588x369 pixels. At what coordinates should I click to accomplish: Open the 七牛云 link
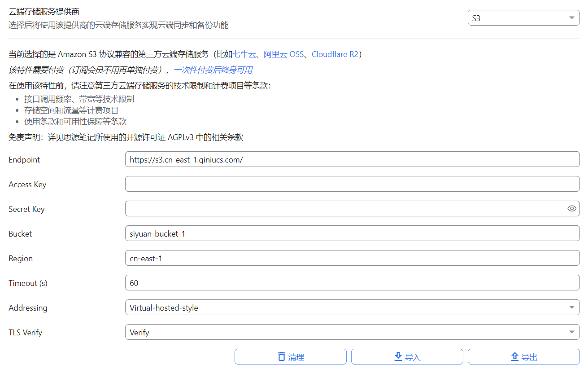244,54
